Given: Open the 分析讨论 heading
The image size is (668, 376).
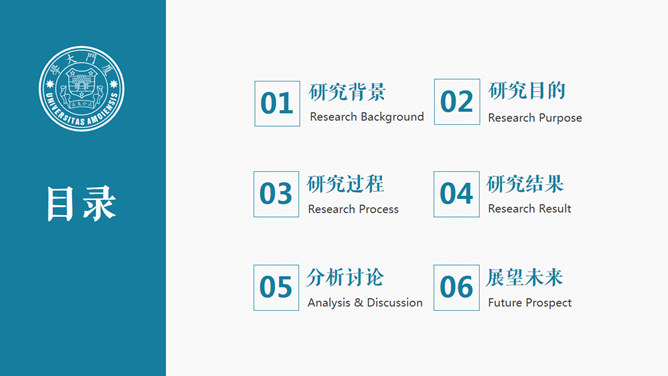Looking at the screenshot, I should (x=346, y=277).
